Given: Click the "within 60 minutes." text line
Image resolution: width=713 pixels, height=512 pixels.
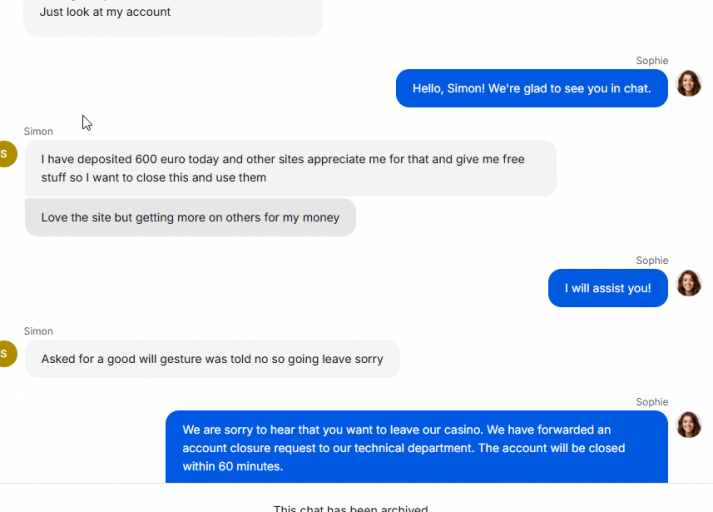Looking at the screenshot, I should (233, 466).
